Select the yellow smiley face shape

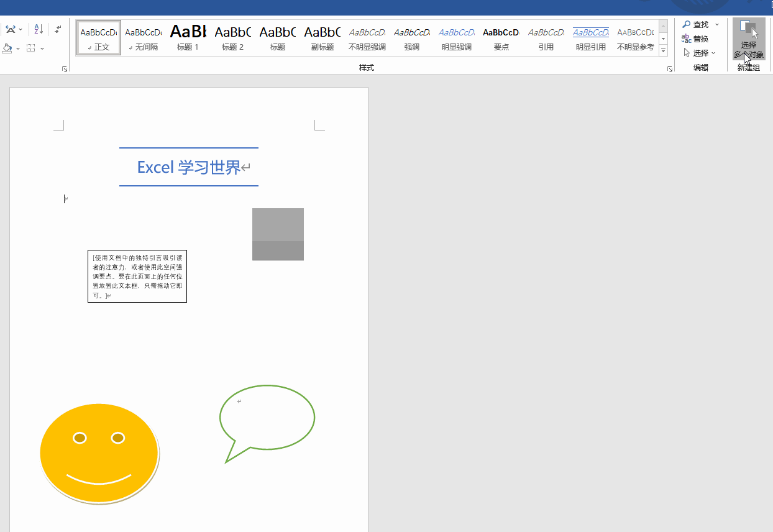tap(99, 454)
